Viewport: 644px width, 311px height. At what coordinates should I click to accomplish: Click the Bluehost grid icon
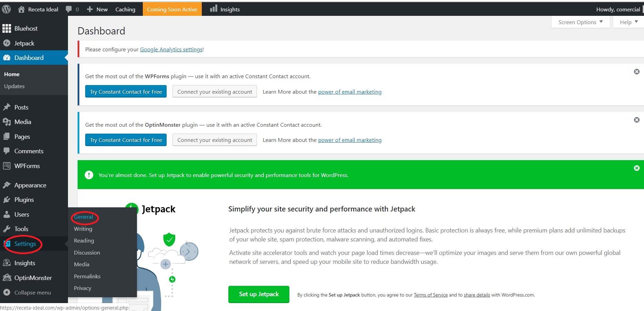pyautogui.click(x=7, y=29)
